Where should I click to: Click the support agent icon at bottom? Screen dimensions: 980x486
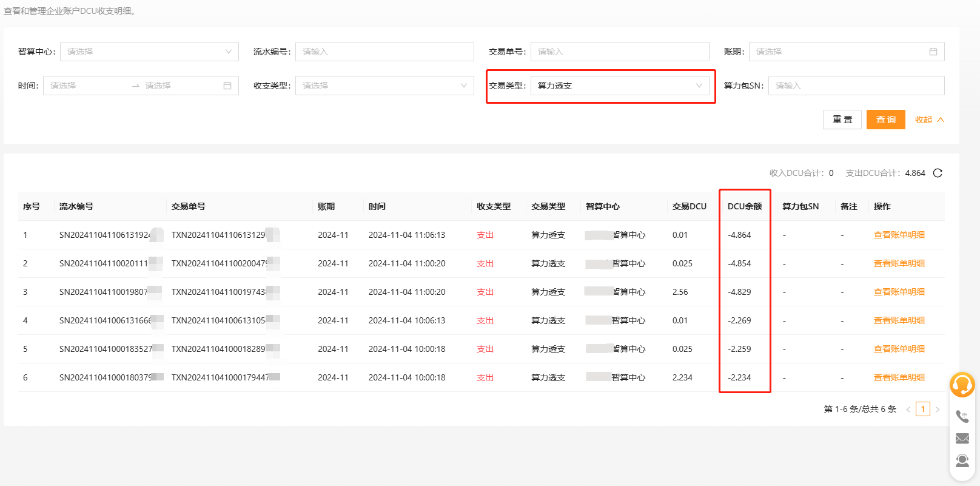pos(962,461)
